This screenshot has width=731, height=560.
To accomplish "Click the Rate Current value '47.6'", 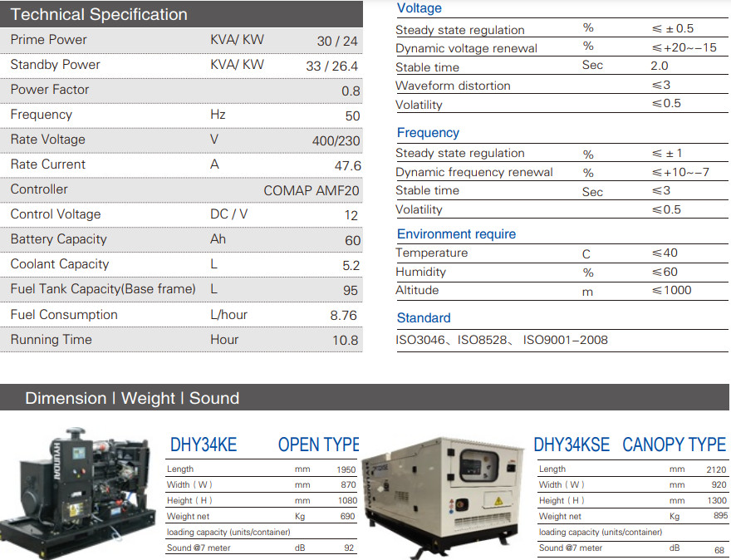I will pyautogui.click(x=348, y=165).
